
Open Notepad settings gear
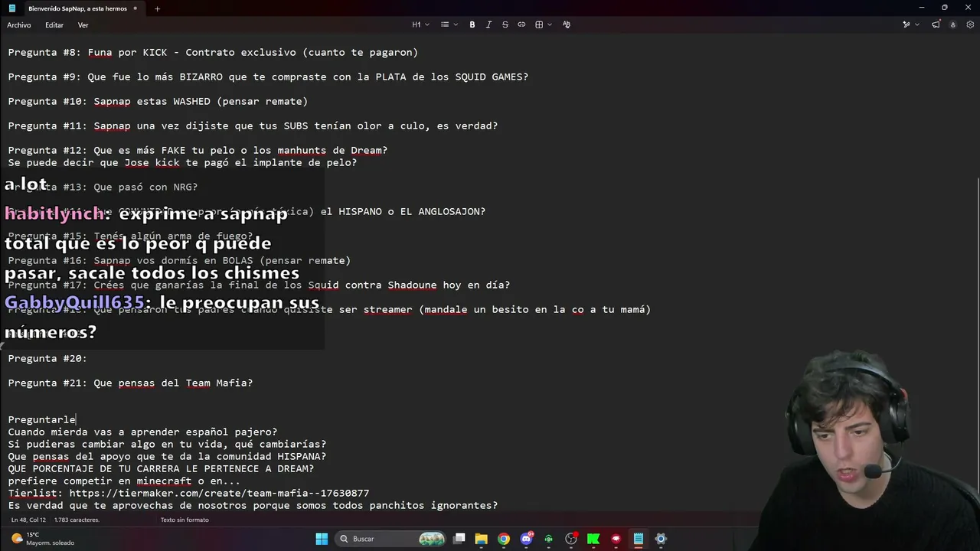969,24
